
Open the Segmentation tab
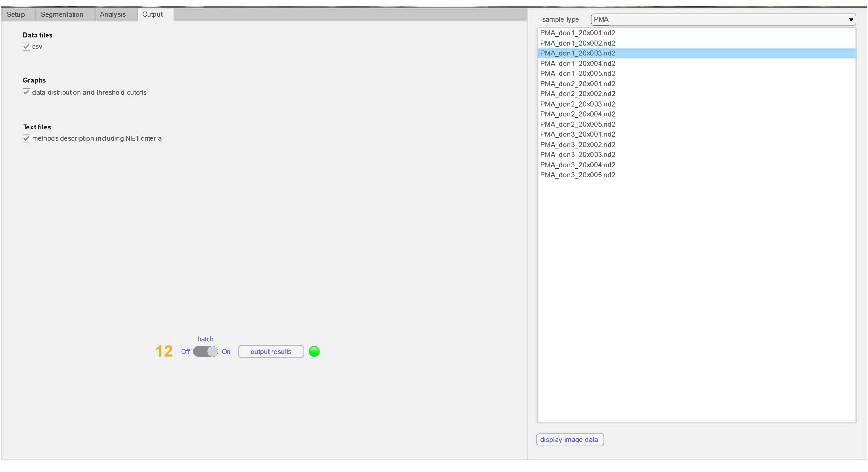coord(62,14)
